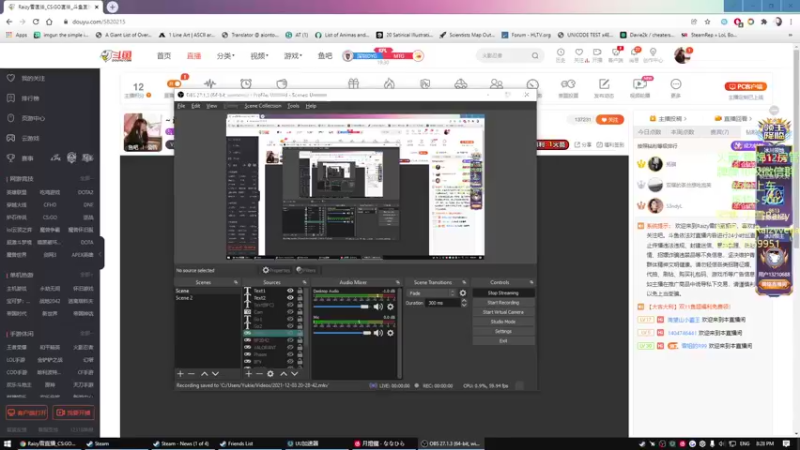Open history clock icon in Douyu header

[x=561, y=53]
